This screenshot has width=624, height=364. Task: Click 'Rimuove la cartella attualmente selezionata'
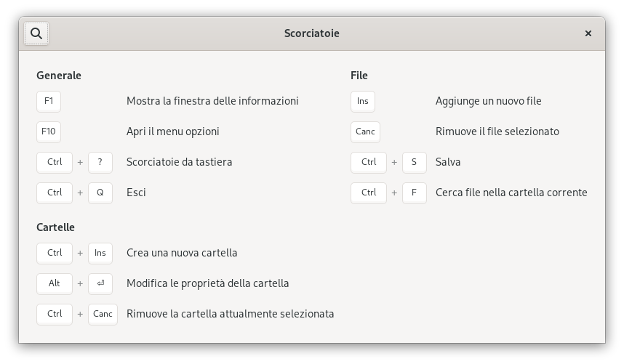click(230, 315)
